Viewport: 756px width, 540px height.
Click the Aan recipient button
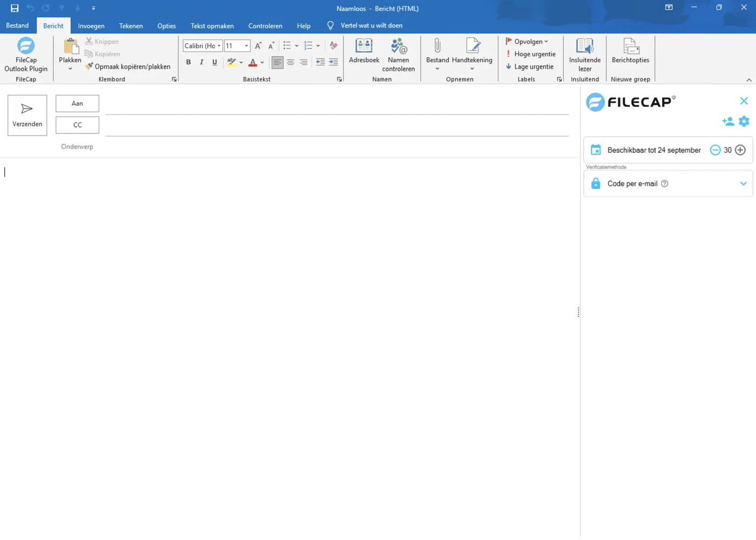[77, 103]
